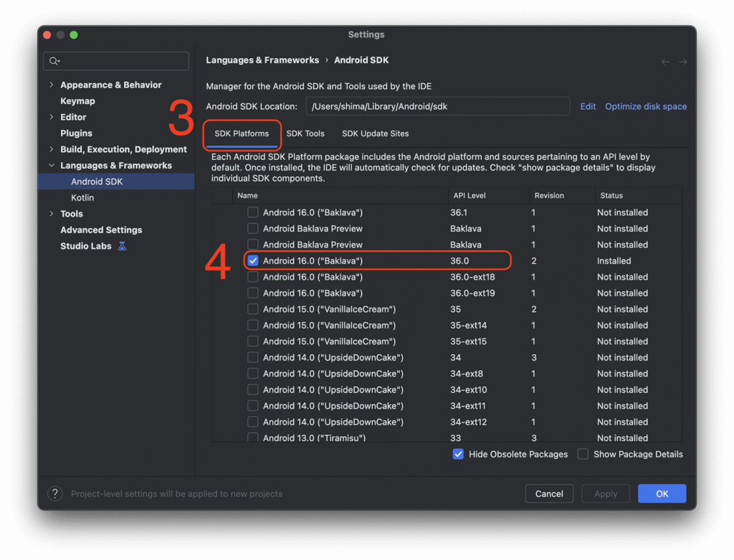Select Kotlin in the settings tree

pyautogui.click(x=82, y=198)
